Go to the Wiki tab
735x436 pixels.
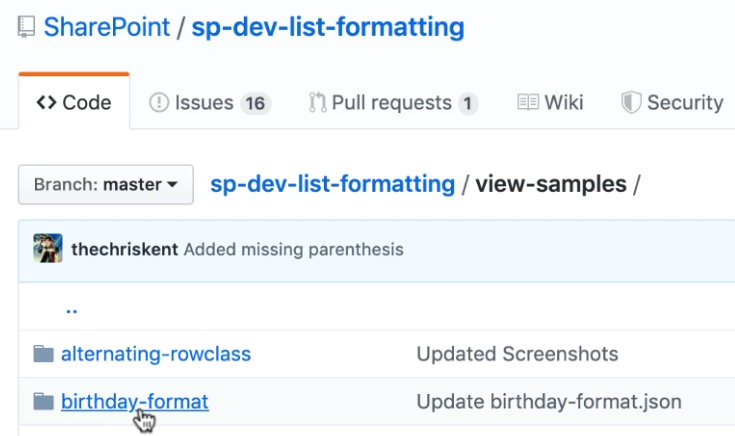pyautogui.click(x=550, y=102)
